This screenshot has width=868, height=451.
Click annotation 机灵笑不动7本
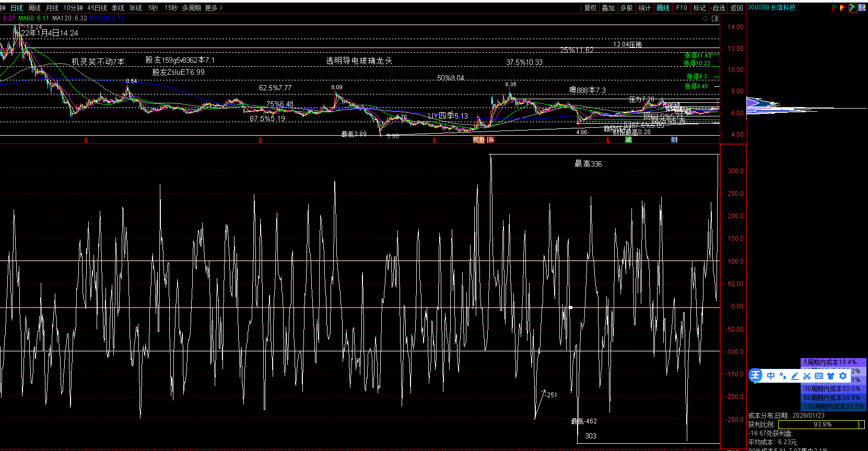(98, 62)
